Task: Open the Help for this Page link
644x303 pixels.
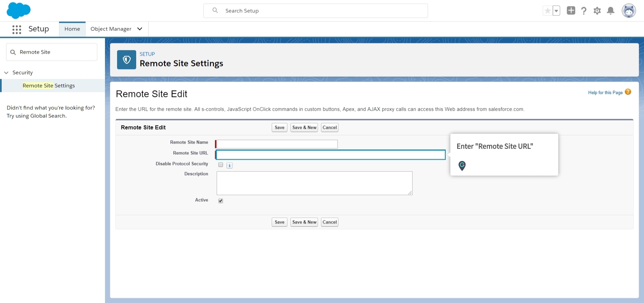Action: [605, 93]
